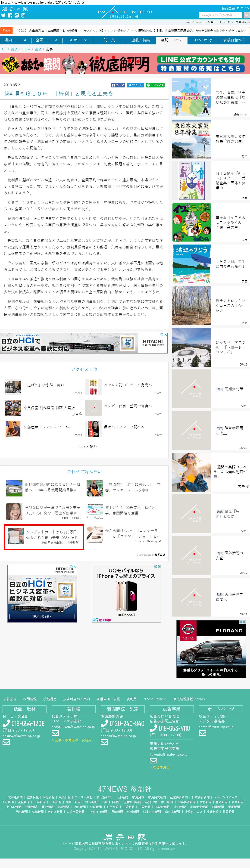Open 論説 障害者雇用法改正 article
The image size is (250, 868).
(229, 430)
